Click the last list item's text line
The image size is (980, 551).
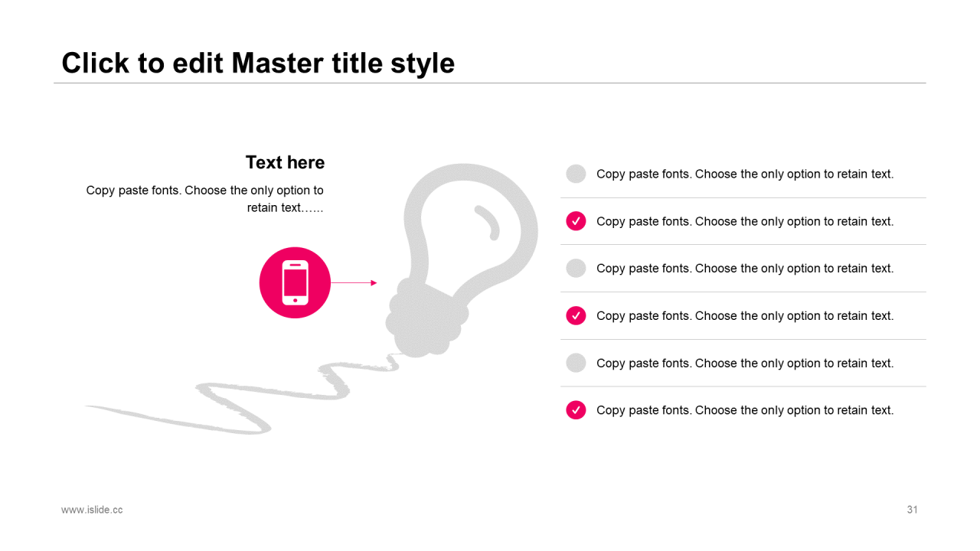745,410
